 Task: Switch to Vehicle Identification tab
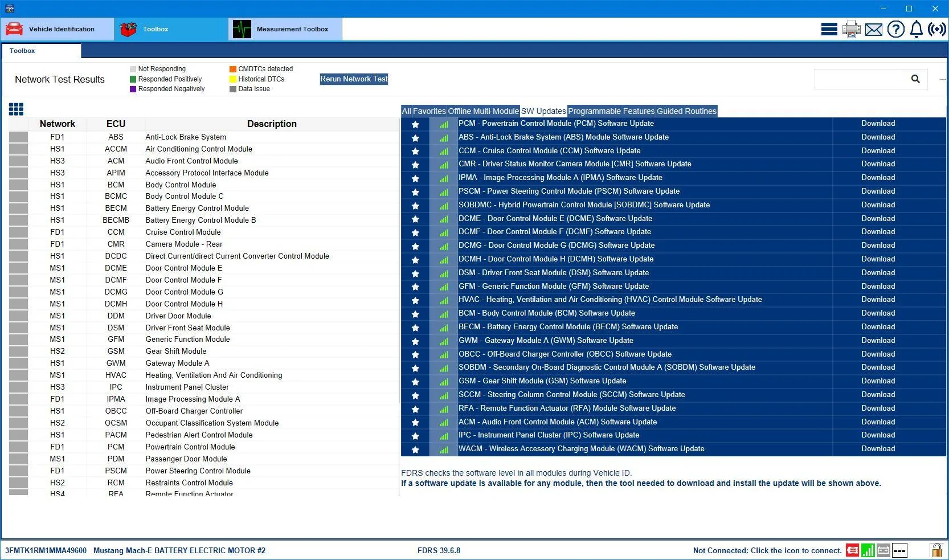click(58, 29)
